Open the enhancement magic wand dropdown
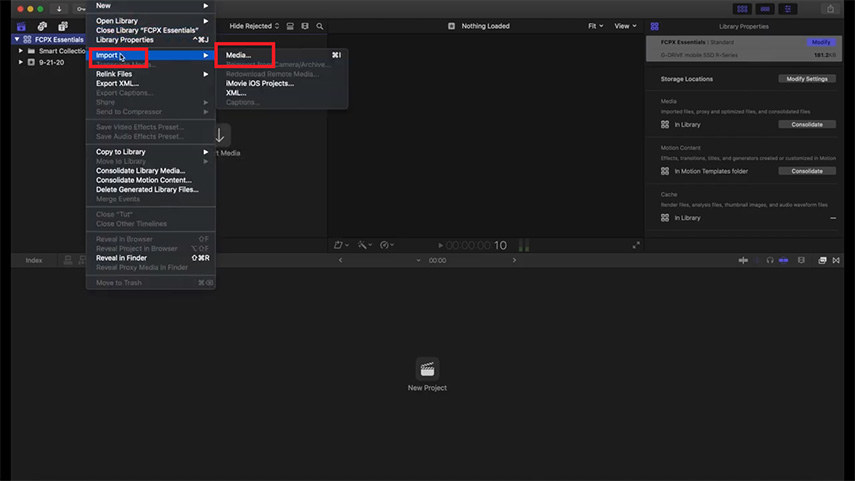Image resolution: width=855 pixels, height=481 pixels. (364, 245)
